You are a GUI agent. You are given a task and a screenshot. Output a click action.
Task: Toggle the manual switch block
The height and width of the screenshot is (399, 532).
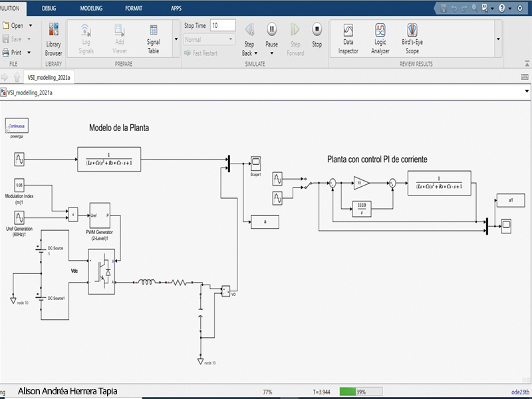[309, 183]
